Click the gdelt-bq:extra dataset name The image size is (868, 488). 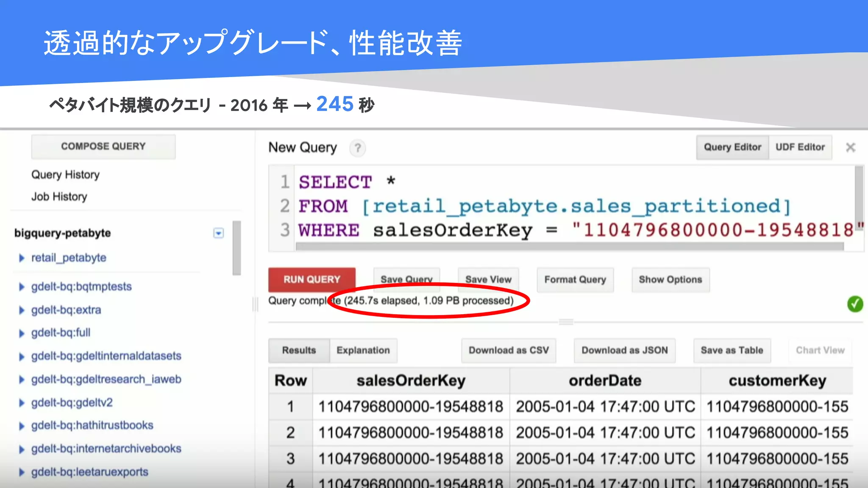click(x=66, y=310)
